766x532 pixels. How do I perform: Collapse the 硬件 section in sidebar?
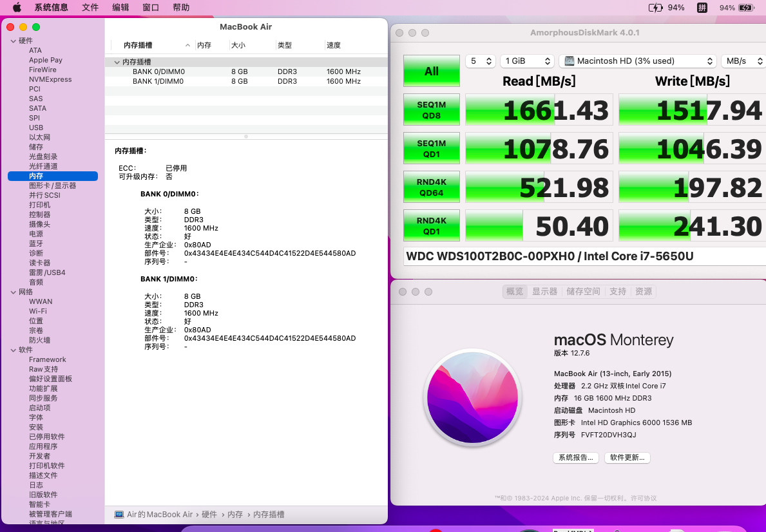click(13, 41)
